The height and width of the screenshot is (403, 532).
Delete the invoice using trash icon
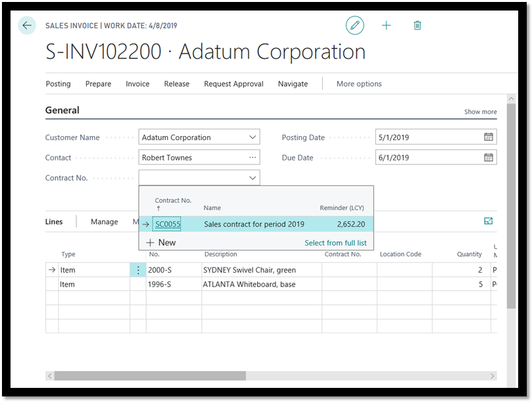pyautogui.click(x=418, y=26)
